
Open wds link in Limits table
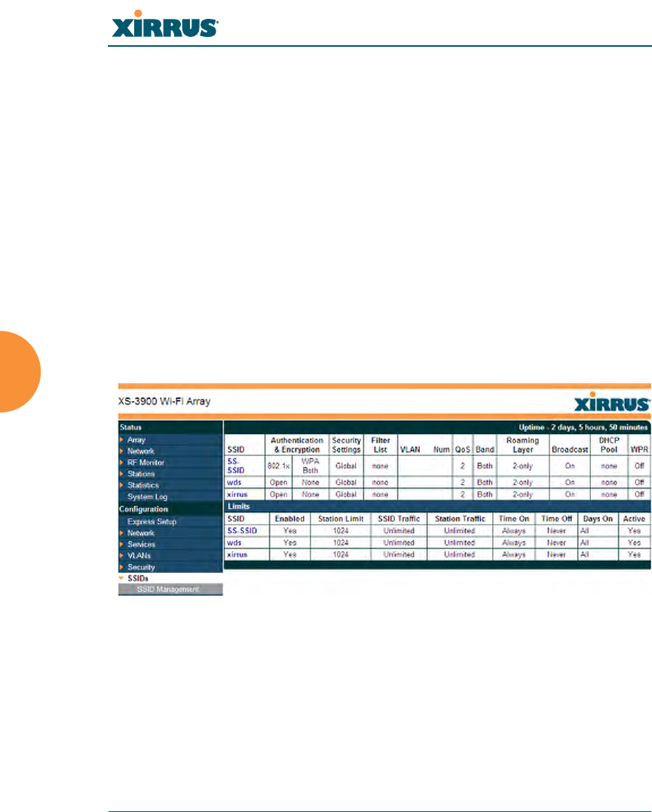(234, 543)
